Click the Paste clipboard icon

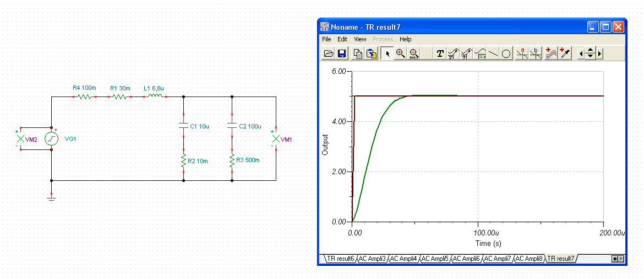point(372,53)
